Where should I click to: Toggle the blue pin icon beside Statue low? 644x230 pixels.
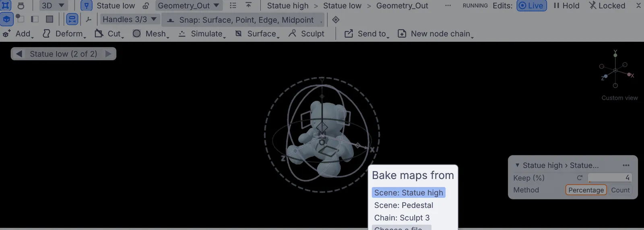pos(87,6)
